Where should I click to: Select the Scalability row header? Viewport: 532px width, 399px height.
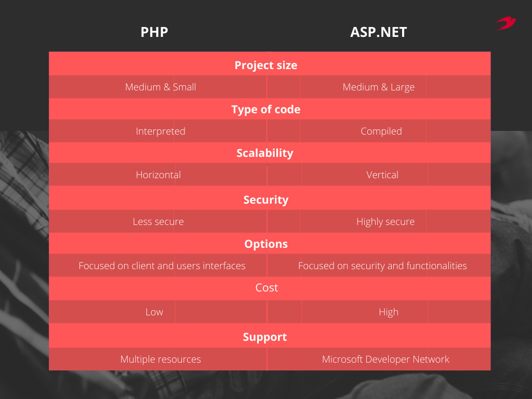coord(265,153)
